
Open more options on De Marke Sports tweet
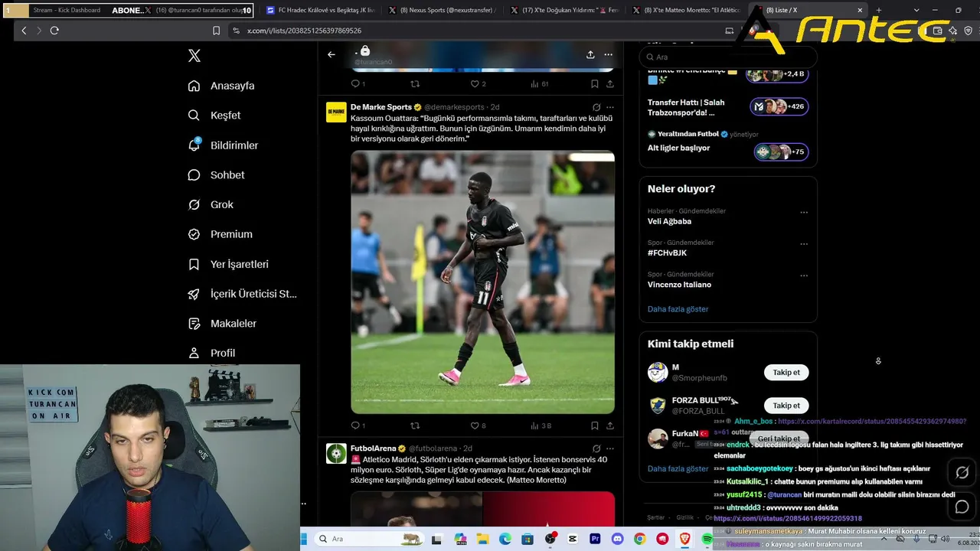[x=610, y=107]
